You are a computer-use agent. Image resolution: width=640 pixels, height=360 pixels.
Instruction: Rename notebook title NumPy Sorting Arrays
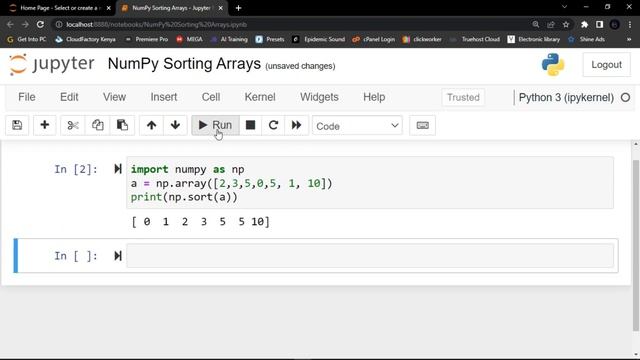point(184,64)
